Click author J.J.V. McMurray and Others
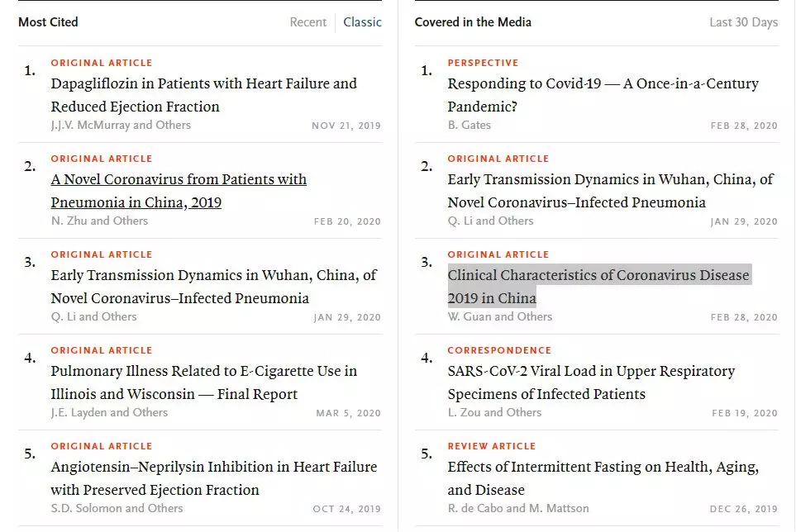Screen dimensions: 796x532 coord(121,126)
